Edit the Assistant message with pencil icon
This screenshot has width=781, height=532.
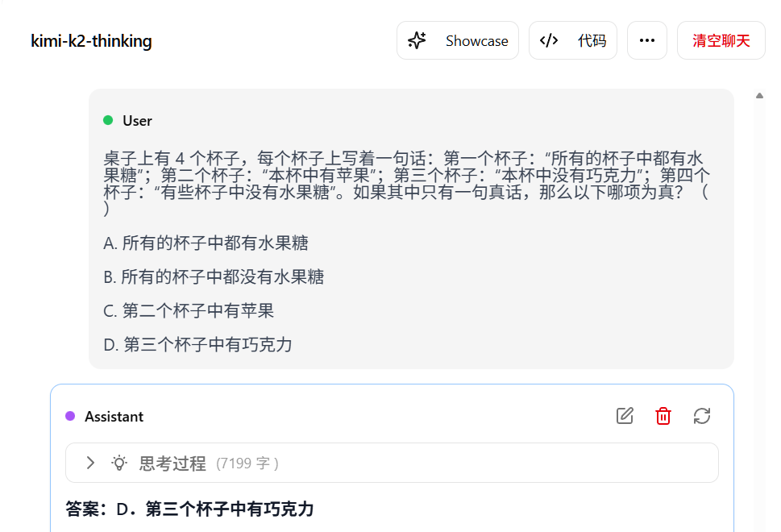click(625, 416)
